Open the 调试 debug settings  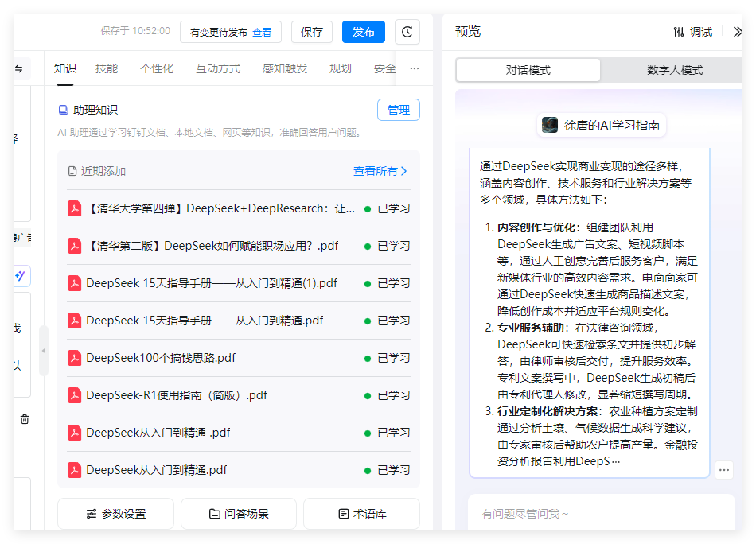[x=693, y=32]
